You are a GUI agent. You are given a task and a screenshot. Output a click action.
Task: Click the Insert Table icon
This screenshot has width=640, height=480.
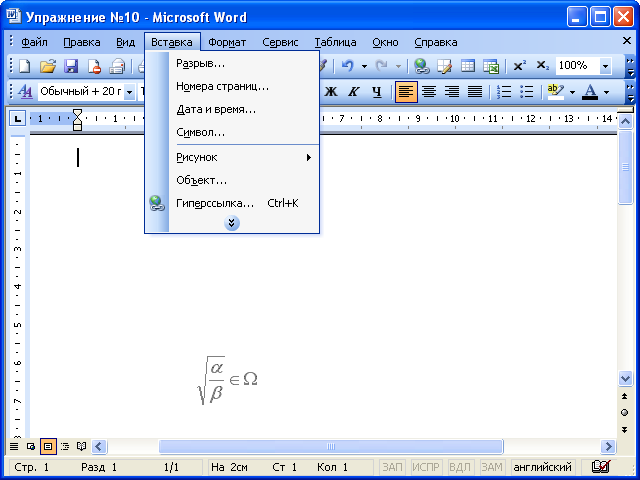click(x=468, y=66)
